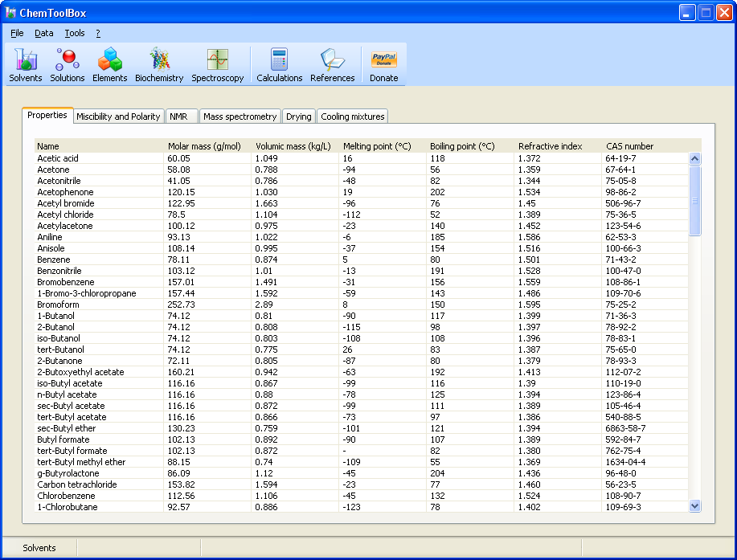The image size is (737, 560).
Task: Select the Acetic acid row
Action: coord(362,158)
